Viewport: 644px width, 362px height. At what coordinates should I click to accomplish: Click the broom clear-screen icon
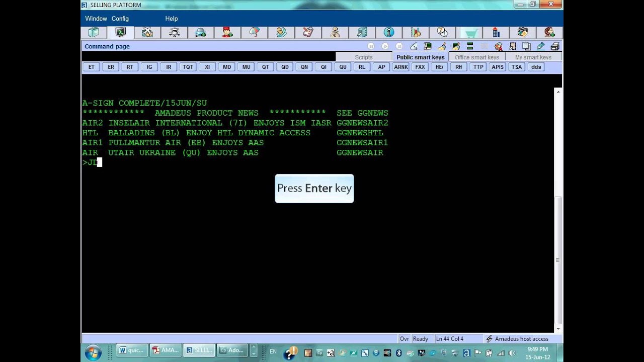[442, 46]
